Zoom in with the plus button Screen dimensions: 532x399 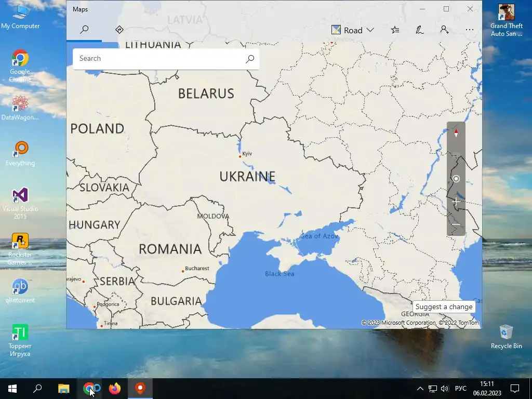[x=456, y=202]
